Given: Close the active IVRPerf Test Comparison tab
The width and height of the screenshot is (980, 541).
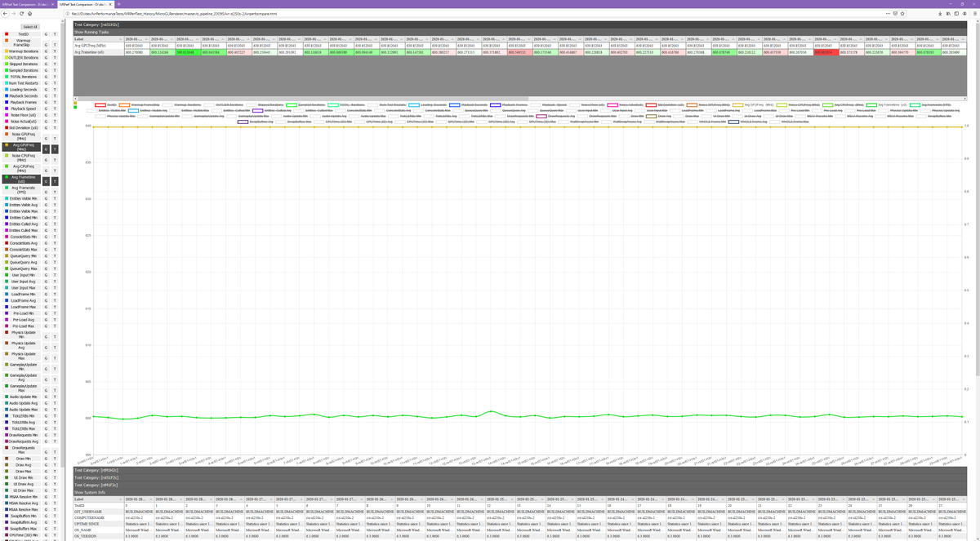Looking at the screenshot, I should click(x=110, y=4).
